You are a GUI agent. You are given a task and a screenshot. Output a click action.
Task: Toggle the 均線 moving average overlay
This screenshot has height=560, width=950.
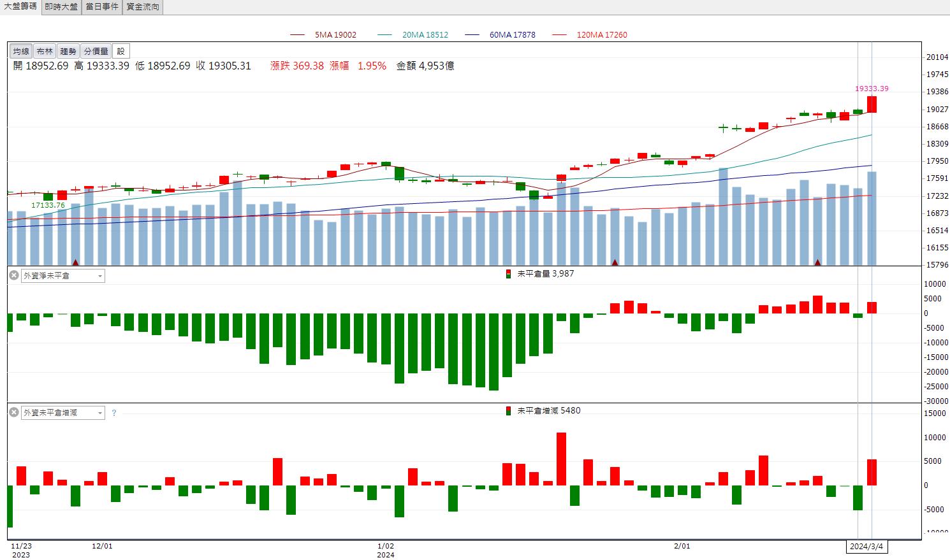coord(21,52)
